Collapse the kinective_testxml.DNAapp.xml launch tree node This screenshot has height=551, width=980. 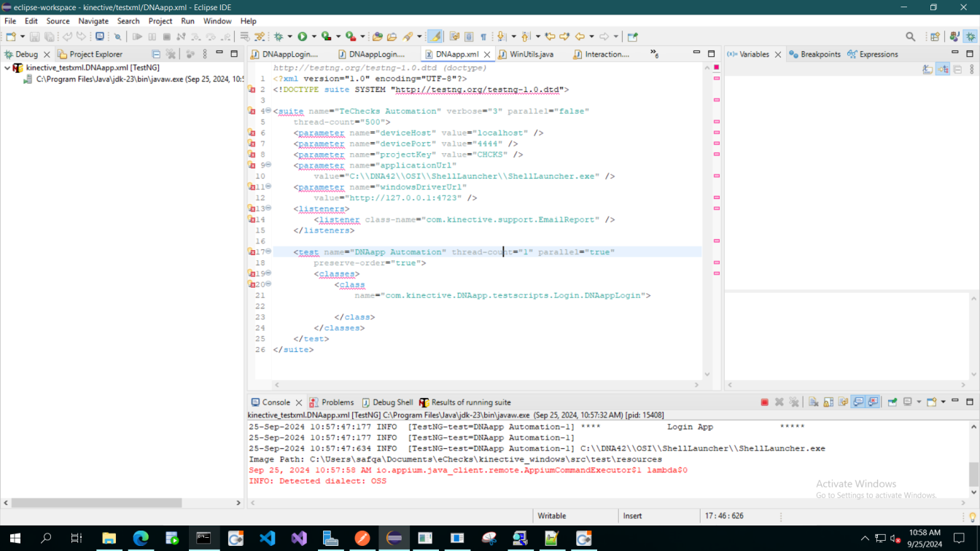[7, 68]
